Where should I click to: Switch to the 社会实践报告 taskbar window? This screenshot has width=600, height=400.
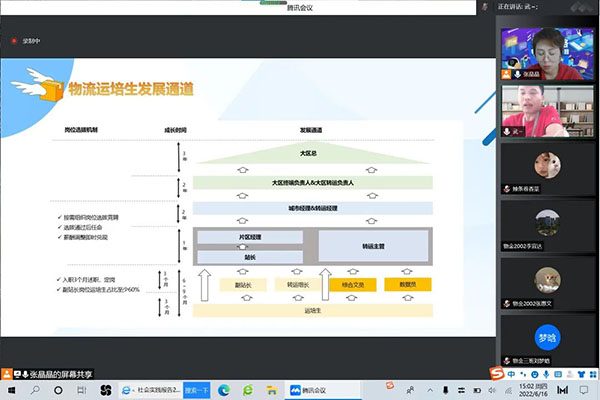[150, 390]
